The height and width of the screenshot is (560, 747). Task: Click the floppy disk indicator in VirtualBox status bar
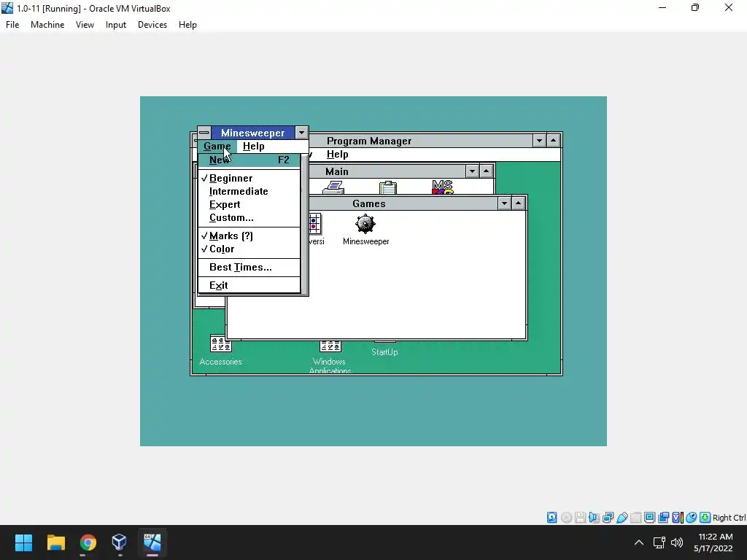(x=580, y=518)
